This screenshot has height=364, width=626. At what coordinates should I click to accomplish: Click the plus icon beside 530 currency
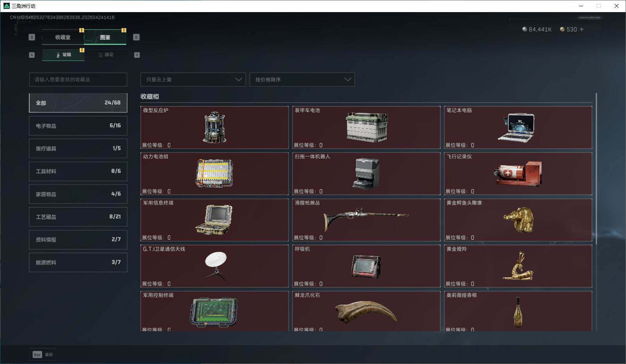click(x=581, y=29)
